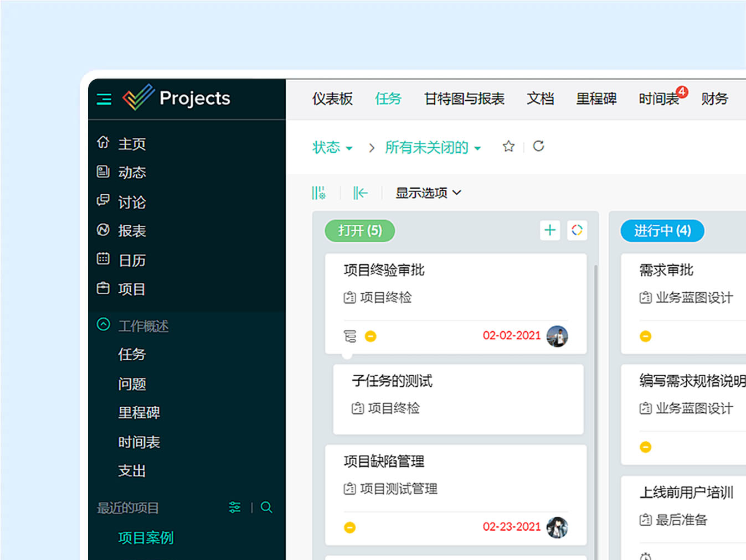Click the hamburger menu icon beside Projects logo
Viewport: 746px width, 560px height.
tap(104, 99)
